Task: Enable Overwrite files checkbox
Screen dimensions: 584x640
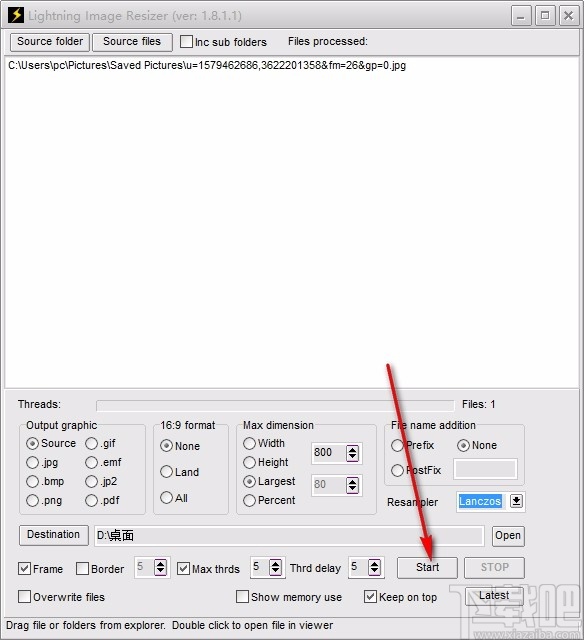Action: coord(24,597)
